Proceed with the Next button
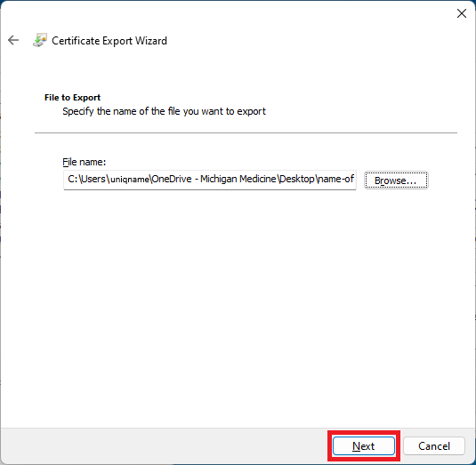This screenshot has width=476, height=465. [364, 446]
